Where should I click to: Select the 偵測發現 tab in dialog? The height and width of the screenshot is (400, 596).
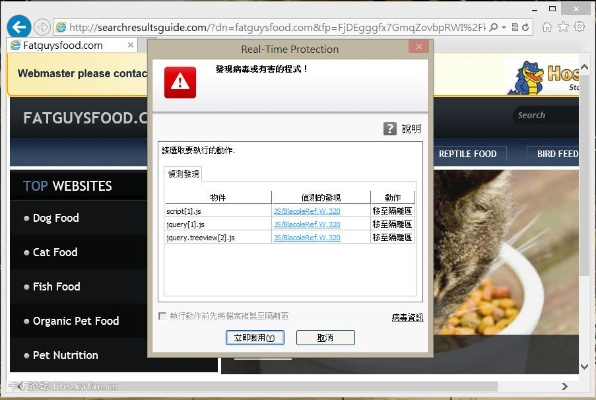click(x=184, y=174)
